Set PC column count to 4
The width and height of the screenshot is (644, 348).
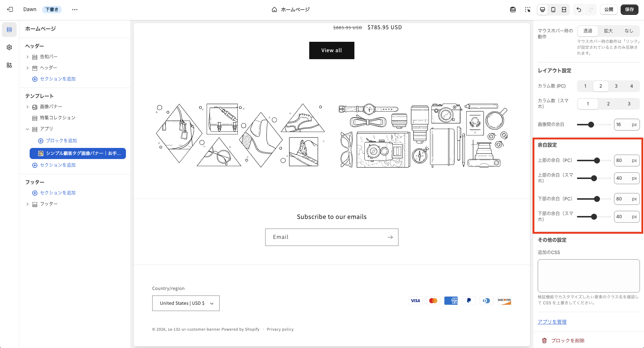tap(631, 86)
